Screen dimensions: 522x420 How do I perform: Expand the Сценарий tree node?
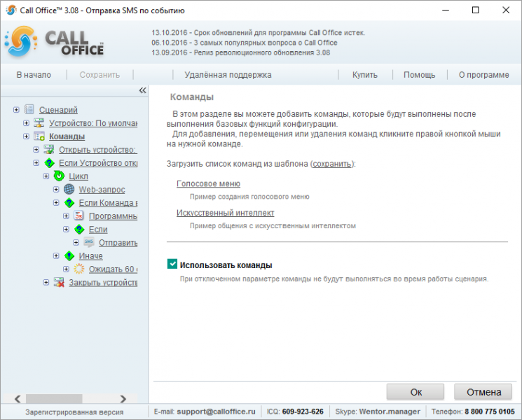click(x=16, y=109)
